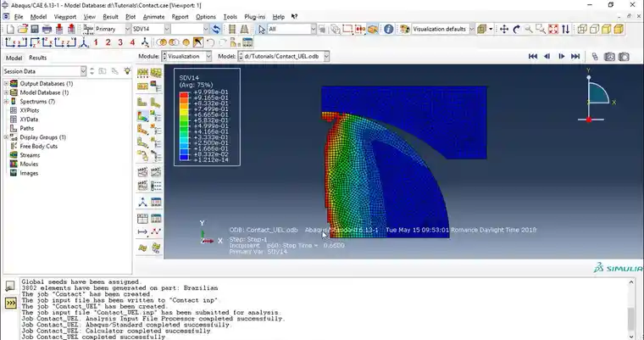Image resolution: width=644 pixels, height=340 pixels.
Task: Click the command line interface >>> button
Action: (10, 303)
